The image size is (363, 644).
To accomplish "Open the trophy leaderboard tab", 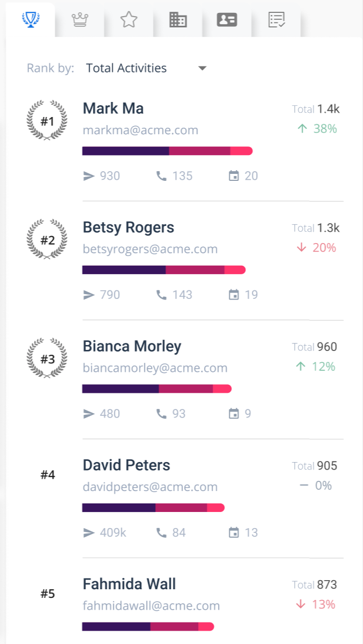I will pos(31,20).
